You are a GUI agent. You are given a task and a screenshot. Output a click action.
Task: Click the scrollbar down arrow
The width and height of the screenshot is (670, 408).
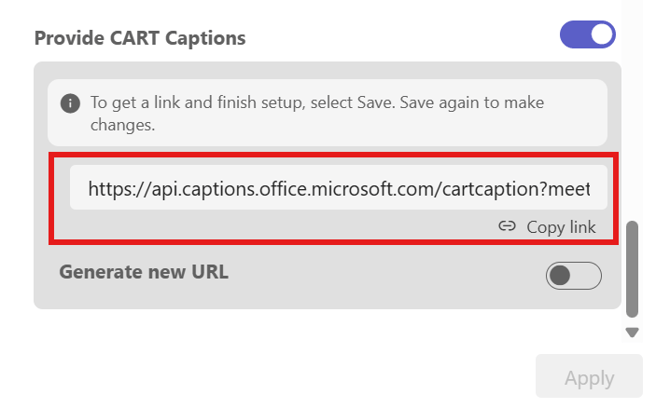click(631, 332)
